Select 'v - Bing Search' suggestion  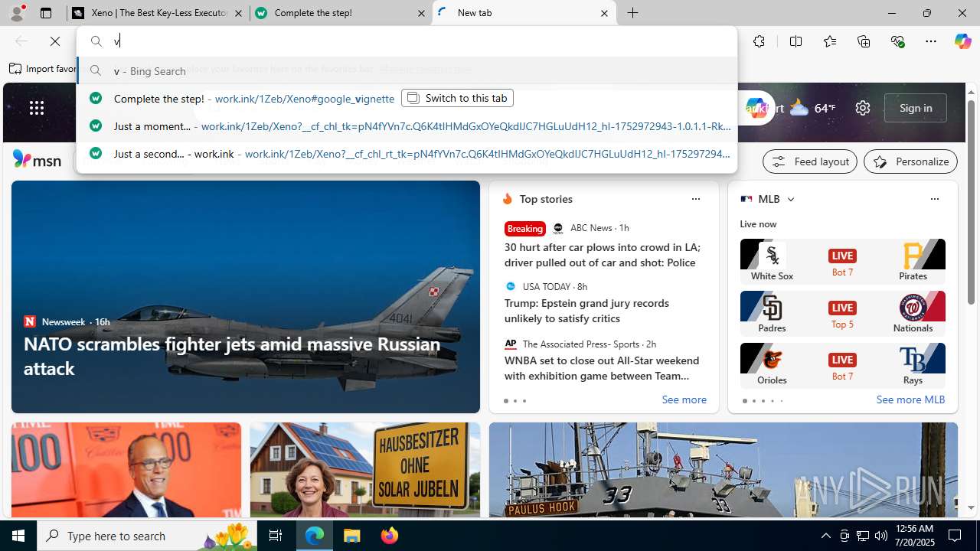tap(407, 70)
